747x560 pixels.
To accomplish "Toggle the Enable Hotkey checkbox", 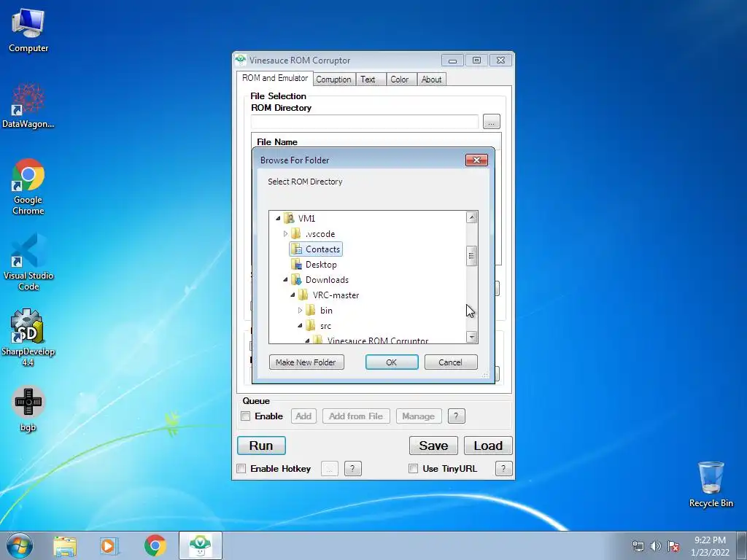I will click(x=241, y=468).
